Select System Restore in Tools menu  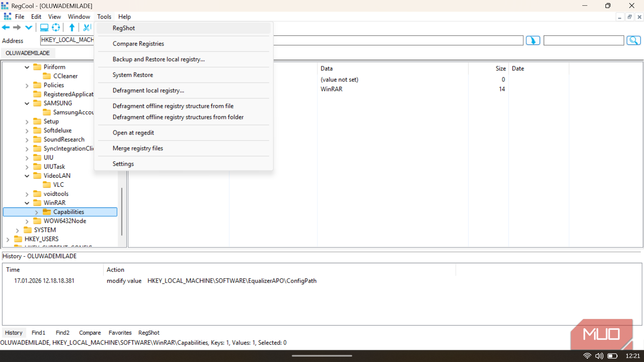183,75
